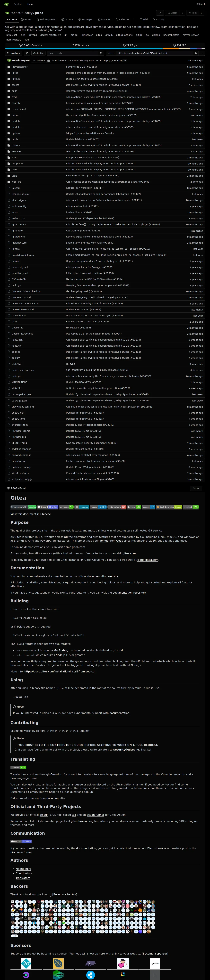Click the docker-registry-v2 topic tag
The width and height of the screenshot is (210, 980).
[x=50, y=35]
